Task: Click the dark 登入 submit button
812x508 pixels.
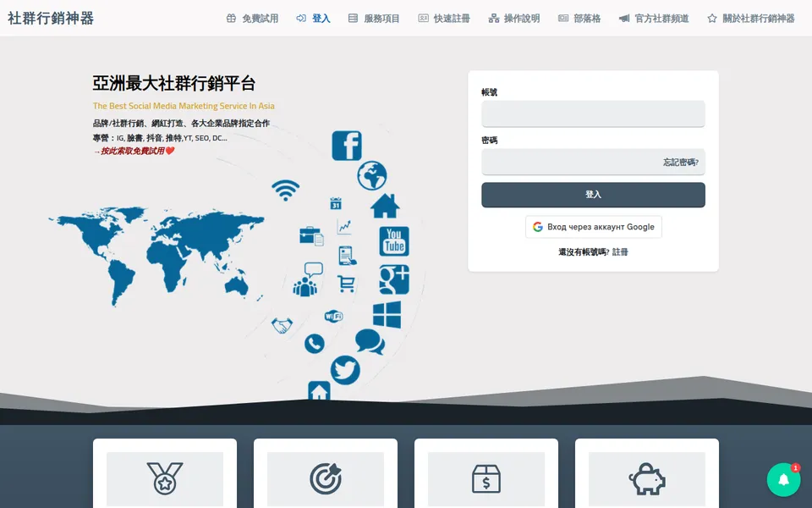Action: click(593, 195)
